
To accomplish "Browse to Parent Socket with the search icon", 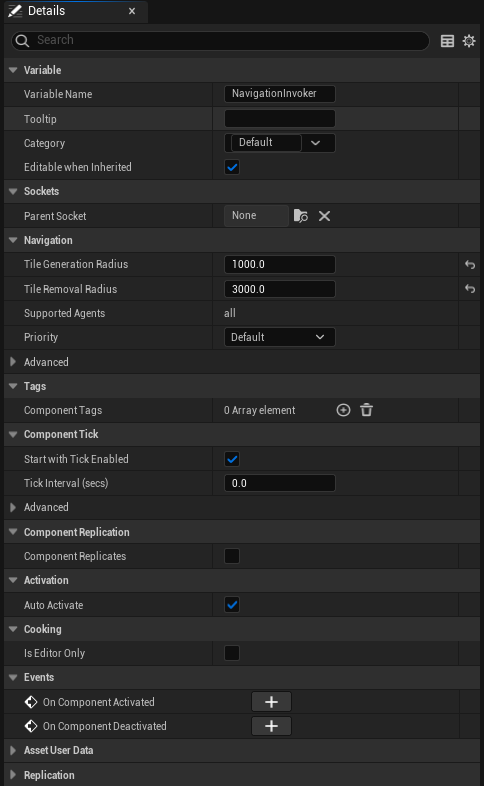I will coord(301,216).
